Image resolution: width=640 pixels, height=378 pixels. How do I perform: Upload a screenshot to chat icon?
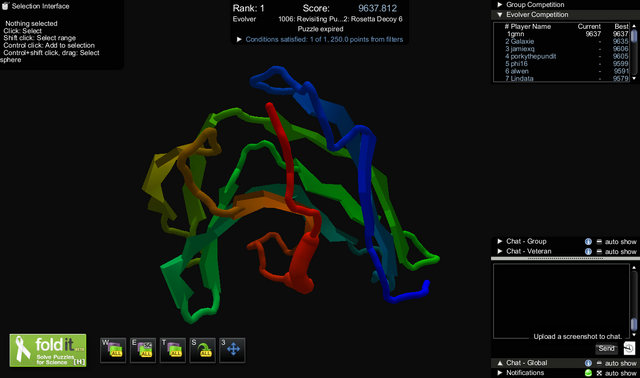(629, 348)
